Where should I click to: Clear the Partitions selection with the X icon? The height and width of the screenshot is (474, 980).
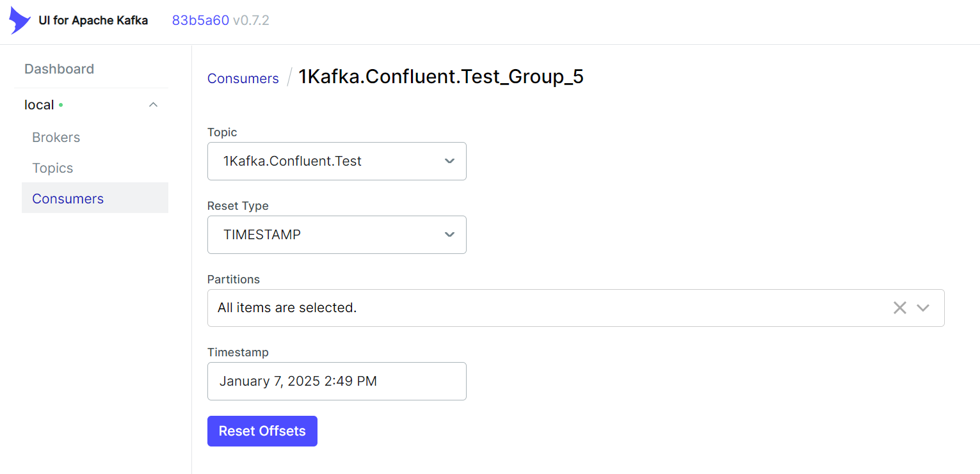pos(900,308)
